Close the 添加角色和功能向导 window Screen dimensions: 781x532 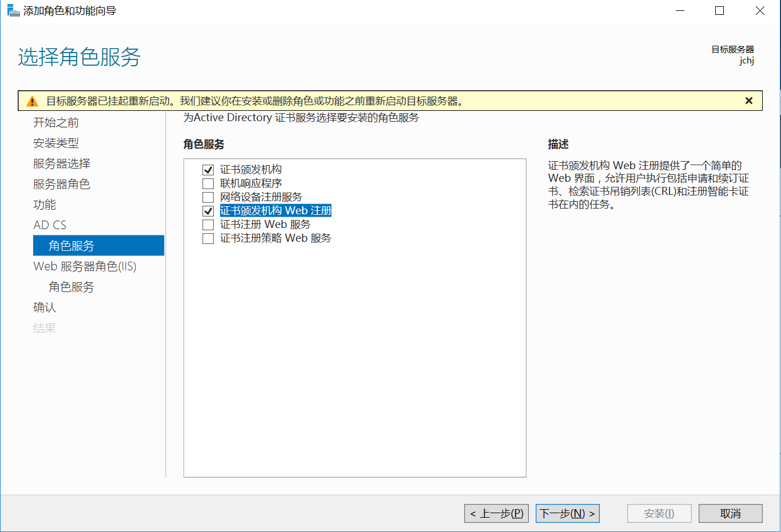coord(760,11)
